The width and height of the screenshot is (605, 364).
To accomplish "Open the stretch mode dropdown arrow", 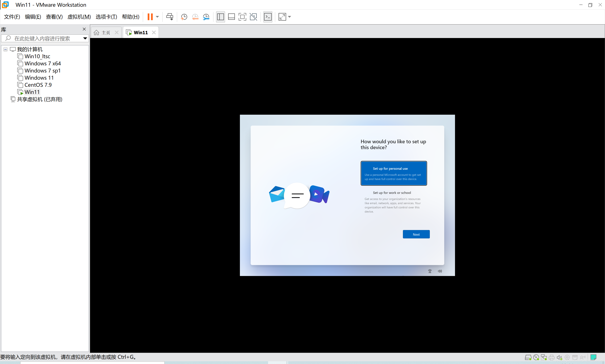I will [x=289, y=17].
